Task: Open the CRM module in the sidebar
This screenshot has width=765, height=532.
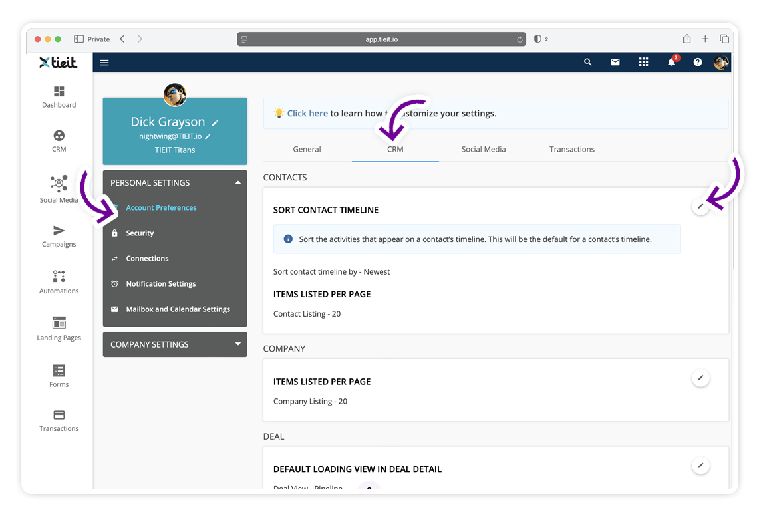Action: point(59,141)
